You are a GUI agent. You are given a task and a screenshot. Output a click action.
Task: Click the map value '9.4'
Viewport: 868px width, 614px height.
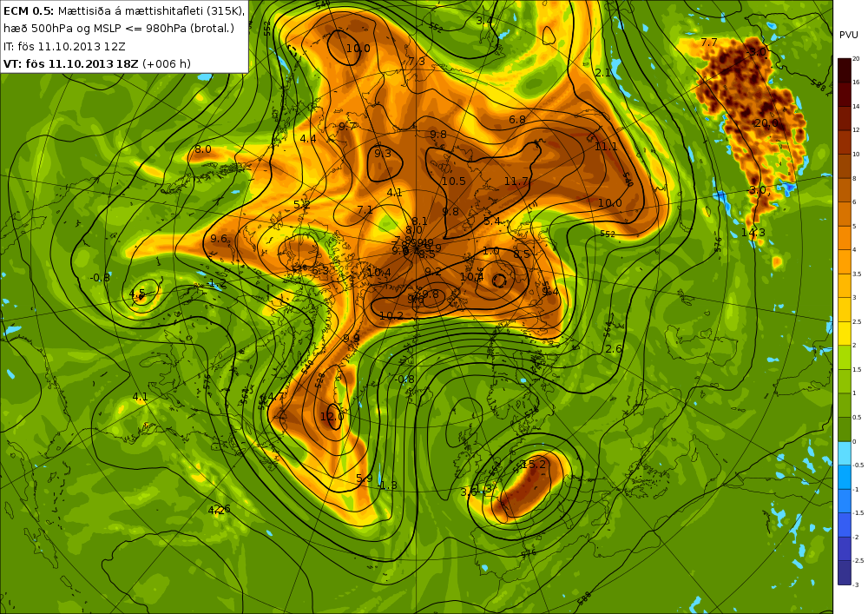550,291
